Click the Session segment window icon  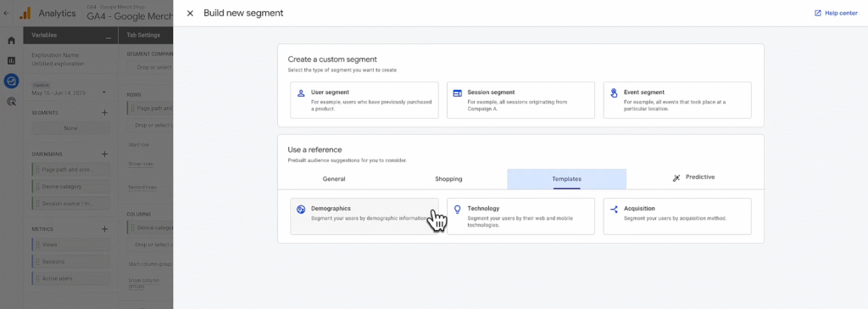(x=457, y=93)
